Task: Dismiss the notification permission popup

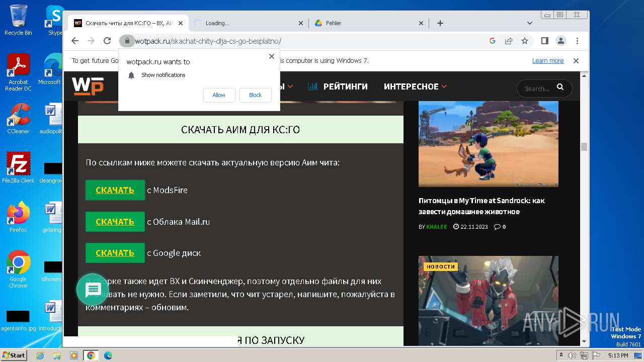Action: point(272,56)
